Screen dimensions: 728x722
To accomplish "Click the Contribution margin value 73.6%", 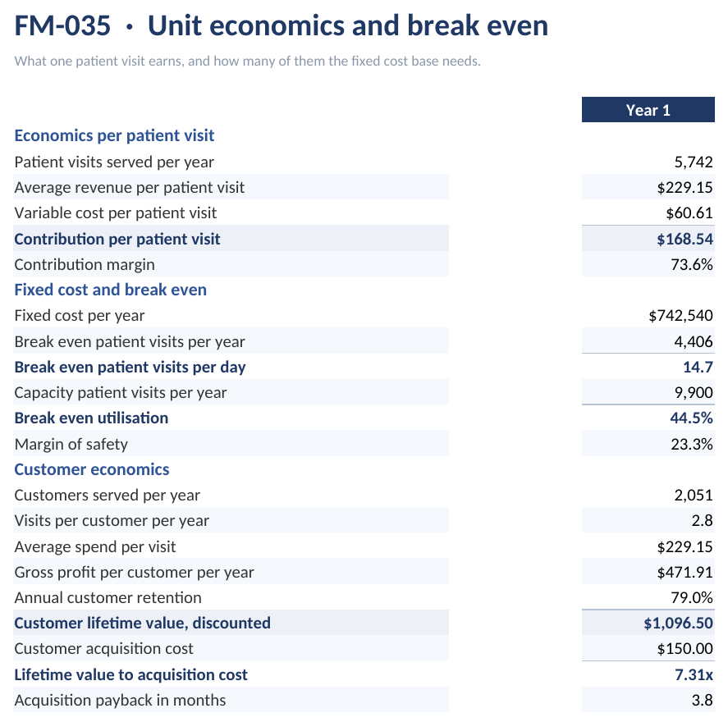I will (x=691, y=264).
